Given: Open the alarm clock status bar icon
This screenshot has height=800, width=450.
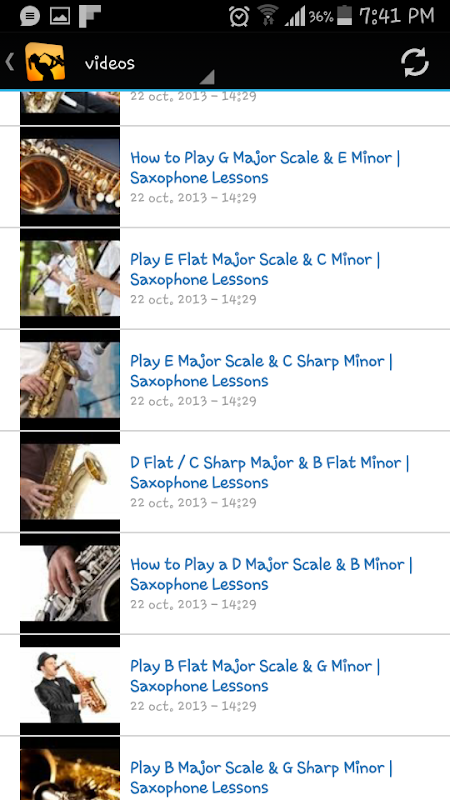Looking at the screenshot, I should (x=239, y=17).
